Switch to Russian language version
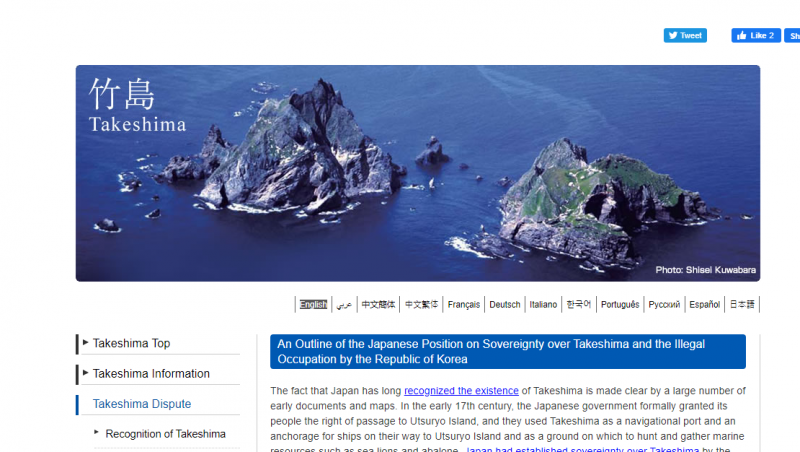Screen dimensions: 800x452 tap(664, 305)
